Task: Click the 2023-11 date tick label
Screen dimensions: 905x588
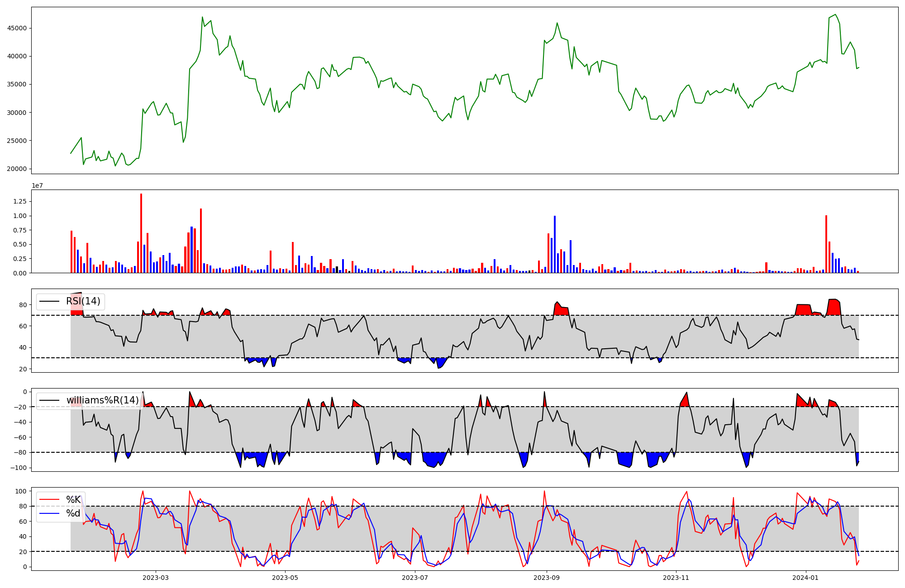Action: (x=676, y=578)
